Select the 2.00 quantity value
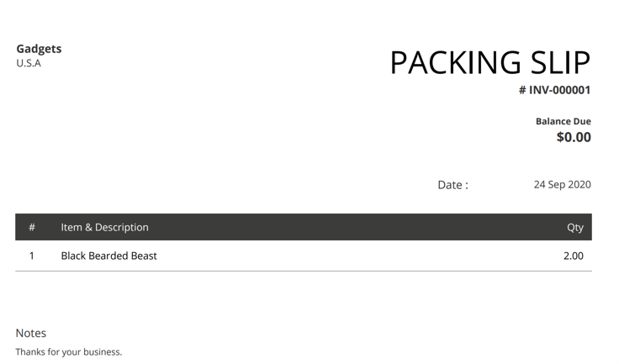Image resolution: width=619 pixels, height=364 pixels. coord(573,256)
